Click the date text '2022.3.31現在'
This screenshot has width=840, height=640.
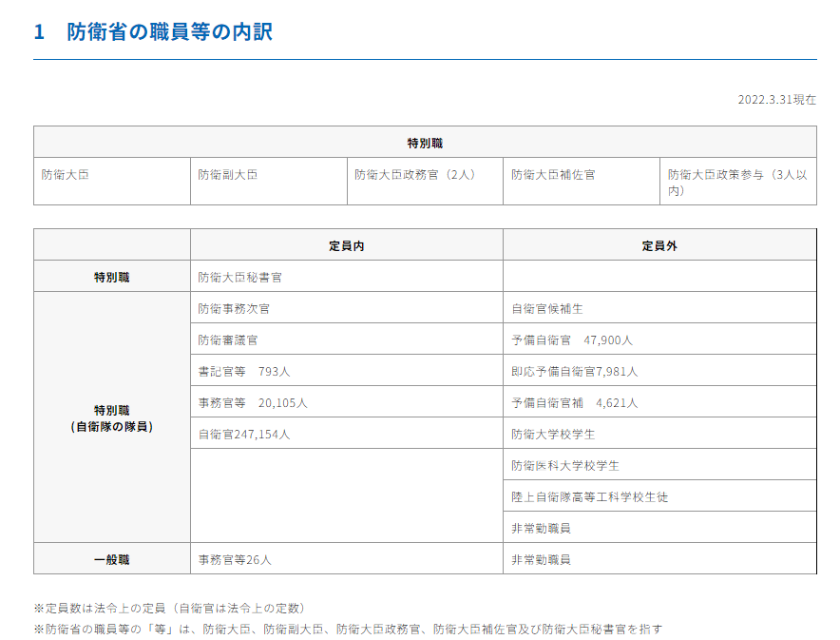click(776, 100)
